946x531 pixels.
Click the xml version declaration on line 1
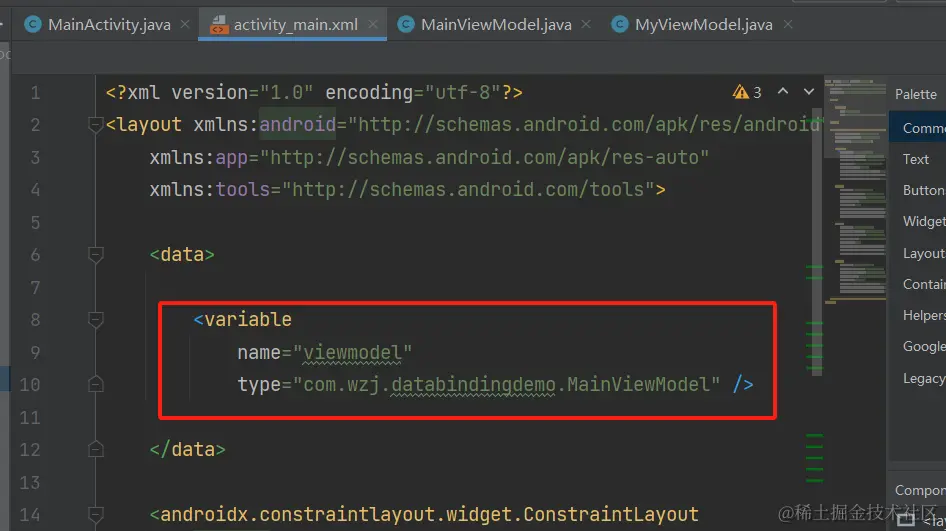[314, 92]
